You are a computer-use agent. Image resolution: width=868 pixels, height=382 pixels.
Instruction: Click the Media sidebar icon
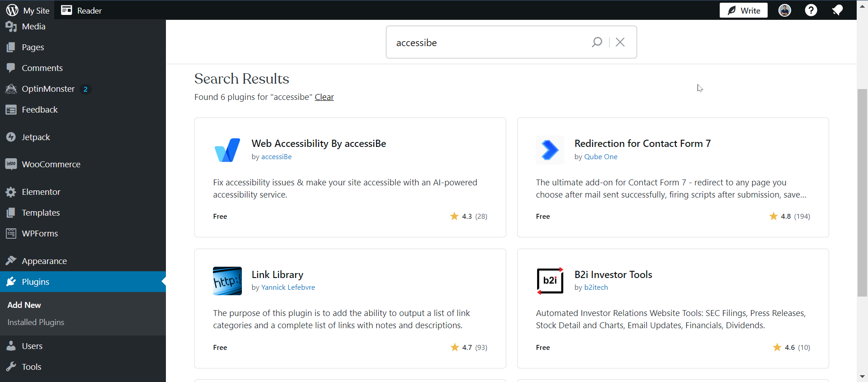point(11,27)
